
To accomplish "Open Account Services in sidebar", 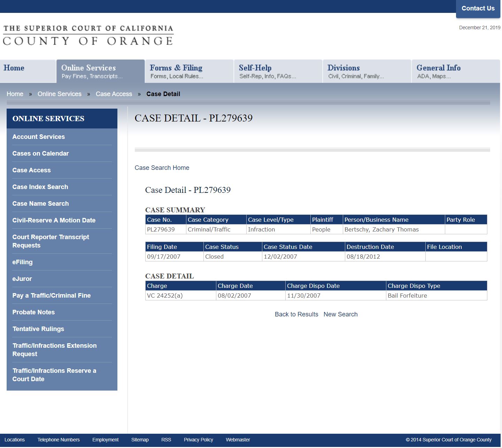I will pos(39,137).
